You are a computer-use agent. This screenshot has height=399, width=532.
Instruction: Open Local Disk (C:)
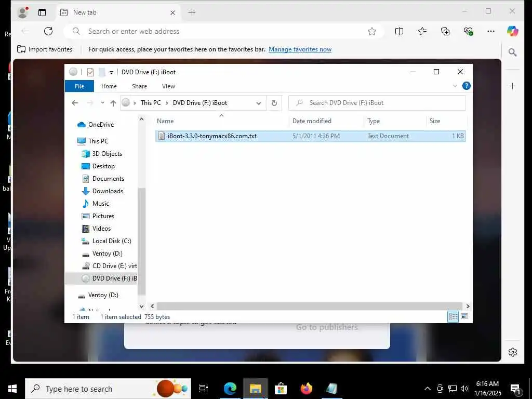(x=112, y=241)
